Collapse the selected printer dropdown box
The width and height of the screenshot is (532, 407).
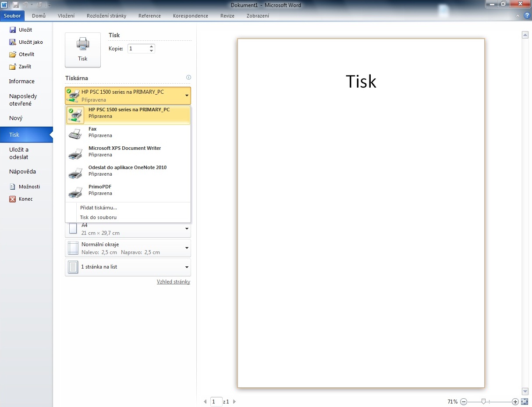(x=128, y=96)
